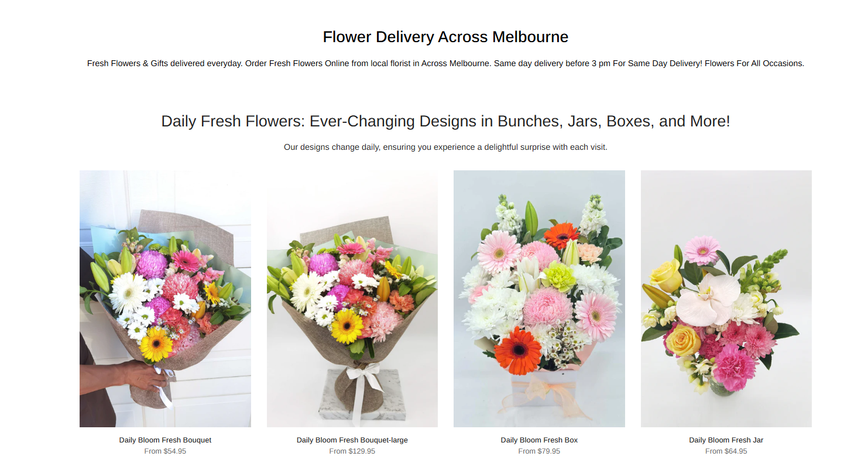This screenshot has height=470, width=868.
Task: Open the Daily Bloom Fresh Bouquet product image
Action: coord(165,299)
